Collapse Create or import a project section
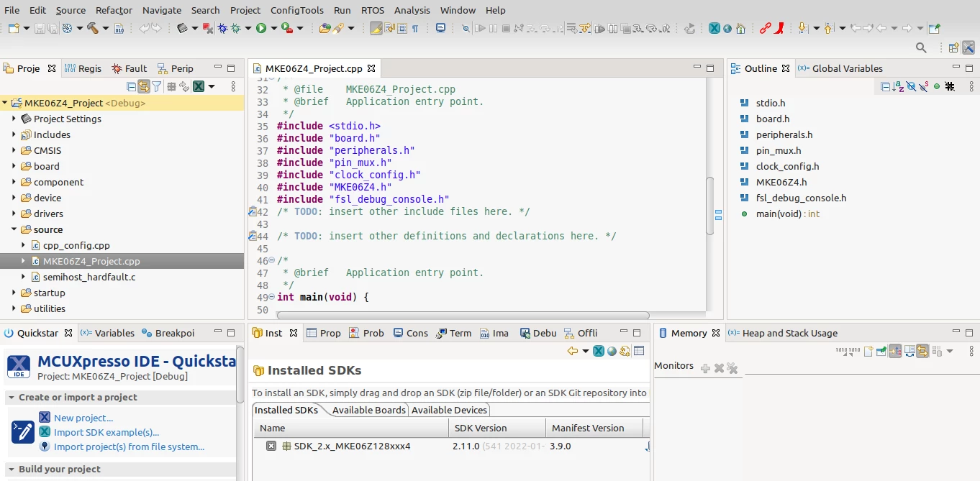The width and height of the screenshot is (980, 481). (x=11, y=397)
